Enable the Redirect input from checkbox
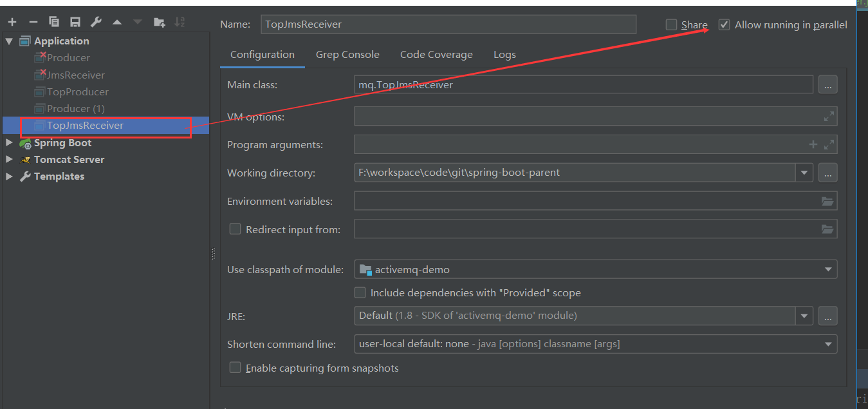The width and height of the screenshot is (868, 409). (x=235, y=229)
